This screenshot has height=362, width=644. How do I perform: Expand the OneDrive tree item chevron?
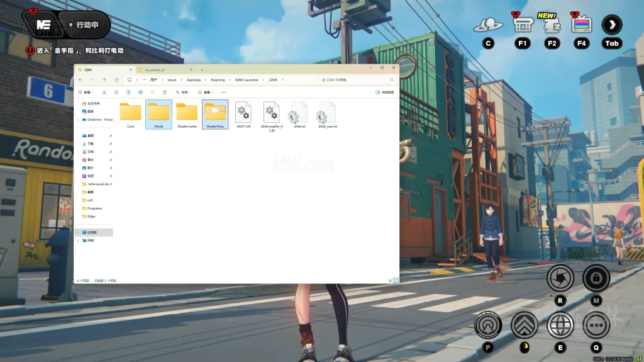tap(77, 119)
